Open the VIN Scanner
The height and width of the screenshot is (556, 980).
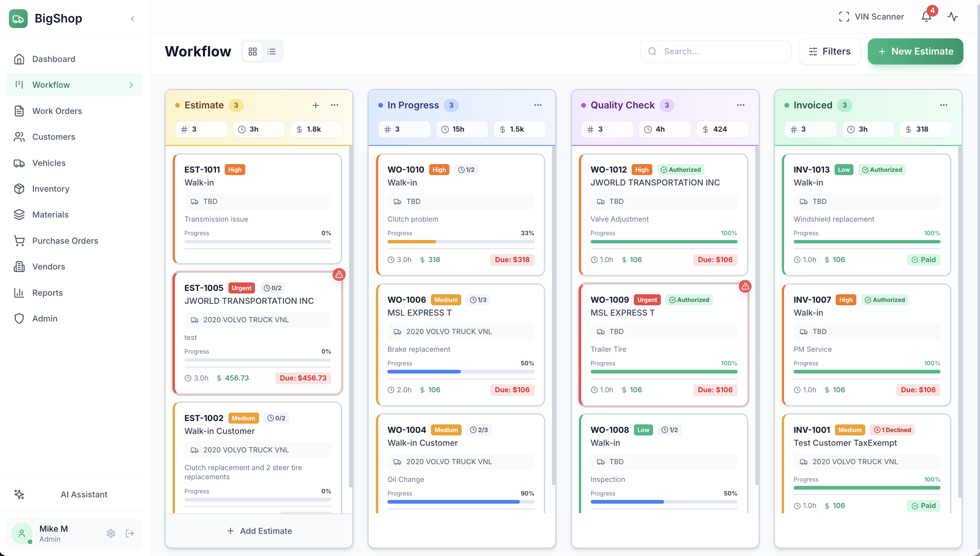click(872, 17)
